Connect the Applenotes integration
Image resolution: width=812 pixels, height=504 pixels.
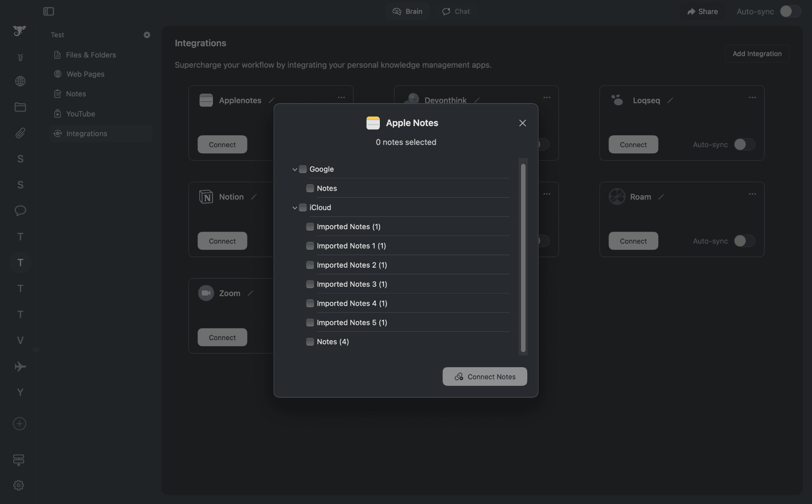pyautogui.click(x=222, y=144)
